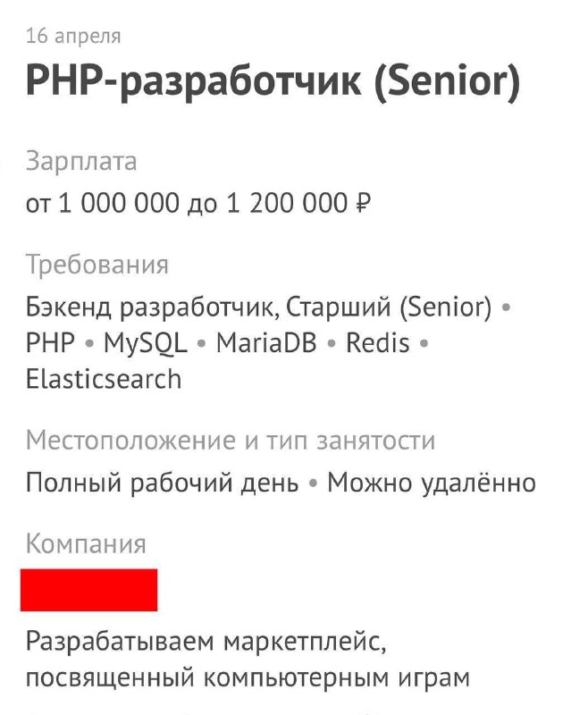Viewport: 588px width, 715px height.
Task: Open the Redis skill tag
Action: 377,342
